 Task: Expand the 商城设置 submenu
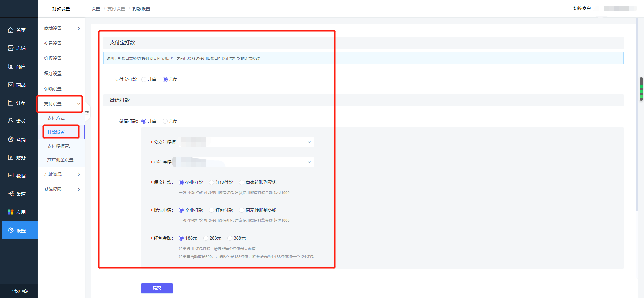click(61, 28)
